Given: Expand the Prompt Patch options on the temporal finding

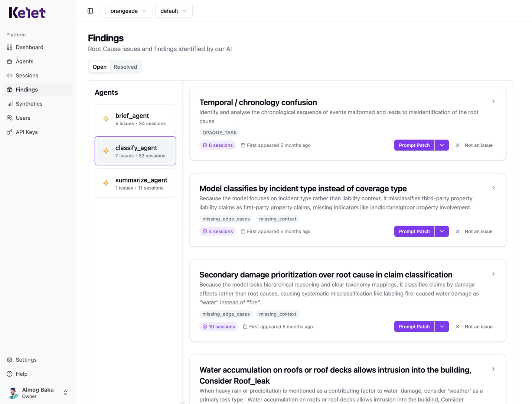Looking at the screenshot, I should point(441,145).
